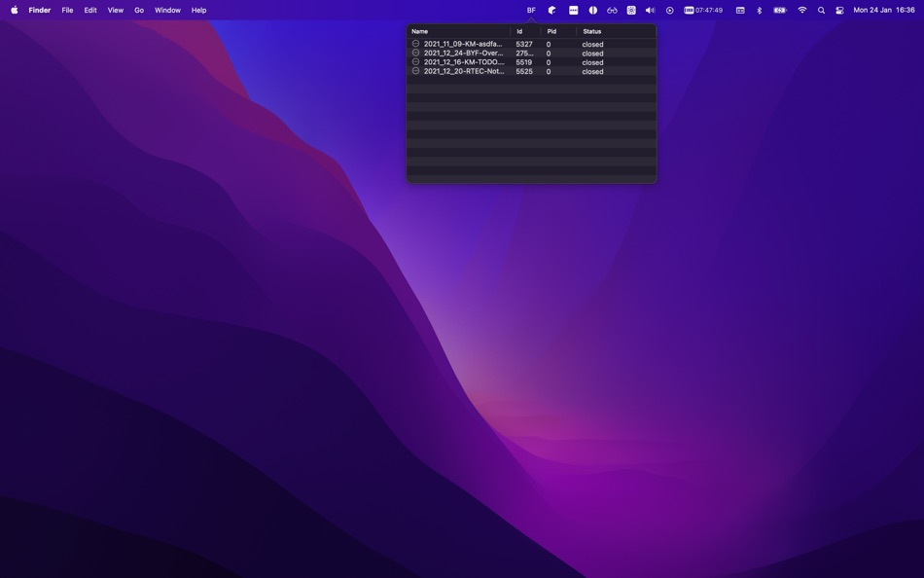Open the Window menu
The height and width of the screenshot is (578, 924).
pos(167,10)
